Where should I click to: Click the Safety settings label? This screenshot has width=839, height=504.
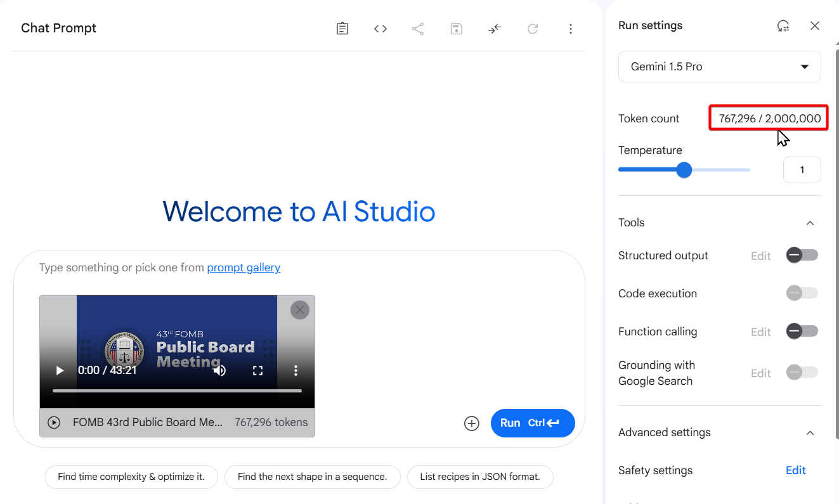[x=655, y=470]
